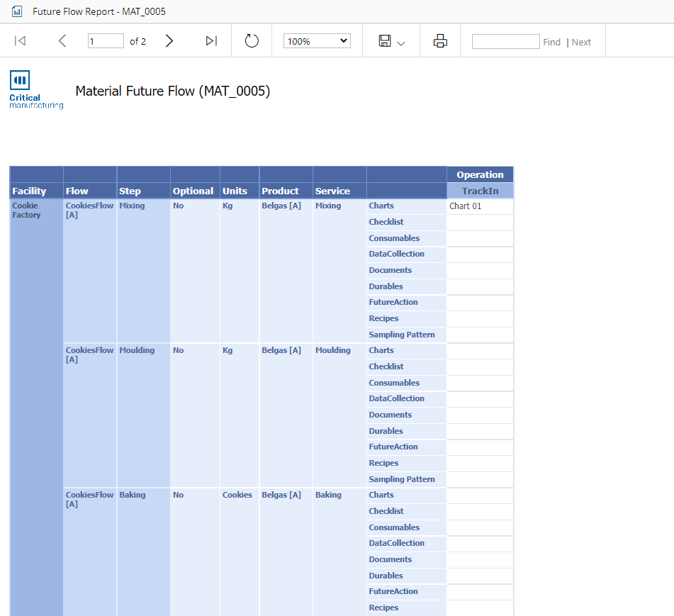The width and height of the screenshot is (674, 616).
Task: Click the Moulding step cell
Action: pyautogui.click(x=137, y=350)
